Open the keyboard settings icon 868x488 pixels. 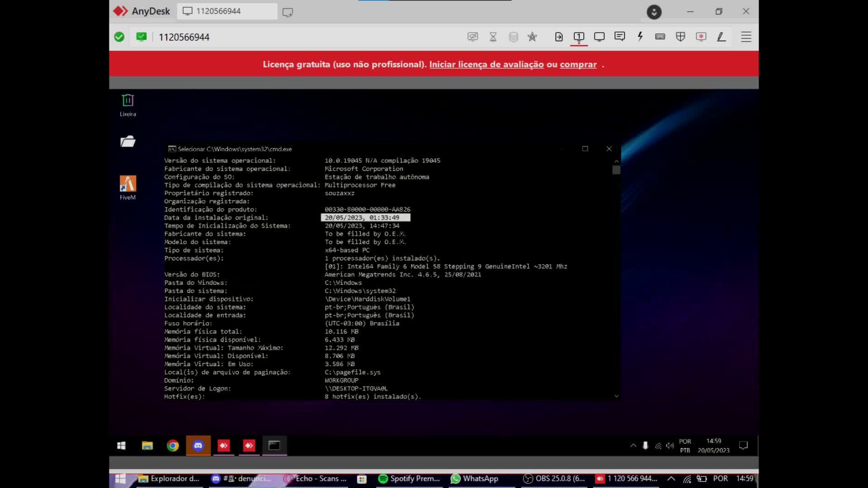tap(660, 37)
